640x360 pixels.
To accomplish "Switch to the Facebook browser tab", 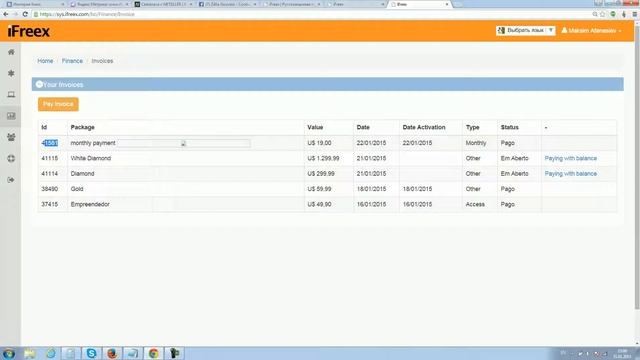I will [227, 4].
